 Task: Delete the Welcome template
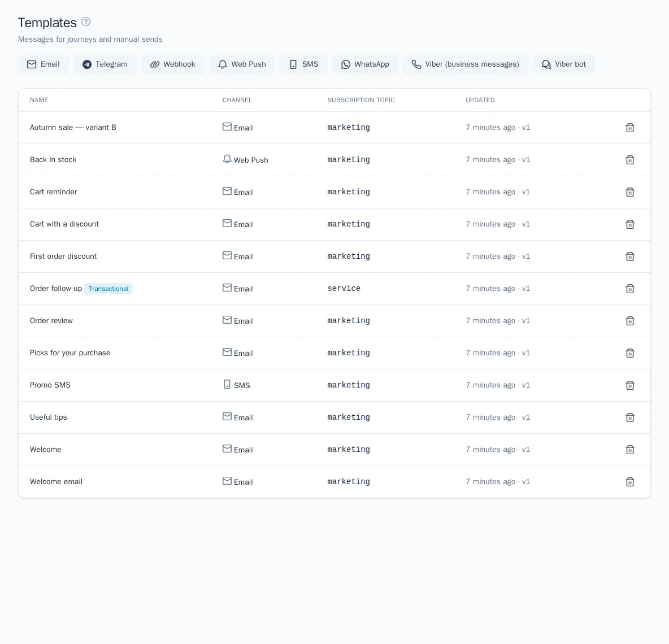click(x=630, y=450)
